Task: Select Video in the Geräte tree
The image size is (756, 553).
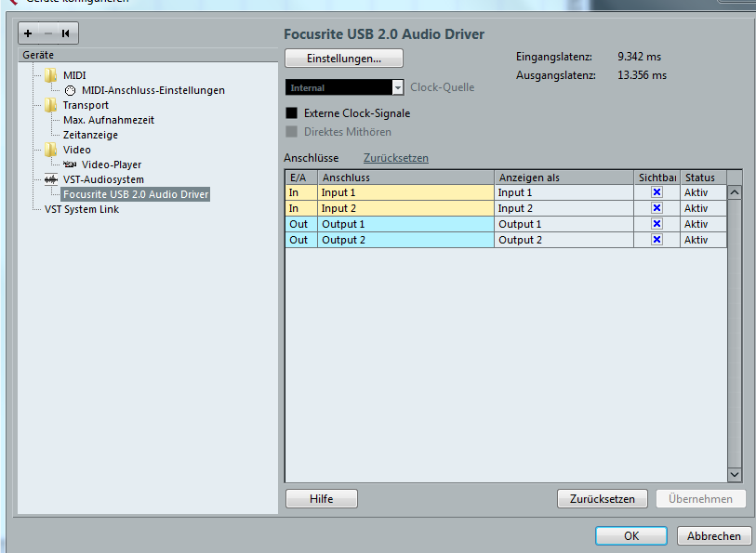Action: click(x=76, y=150)
